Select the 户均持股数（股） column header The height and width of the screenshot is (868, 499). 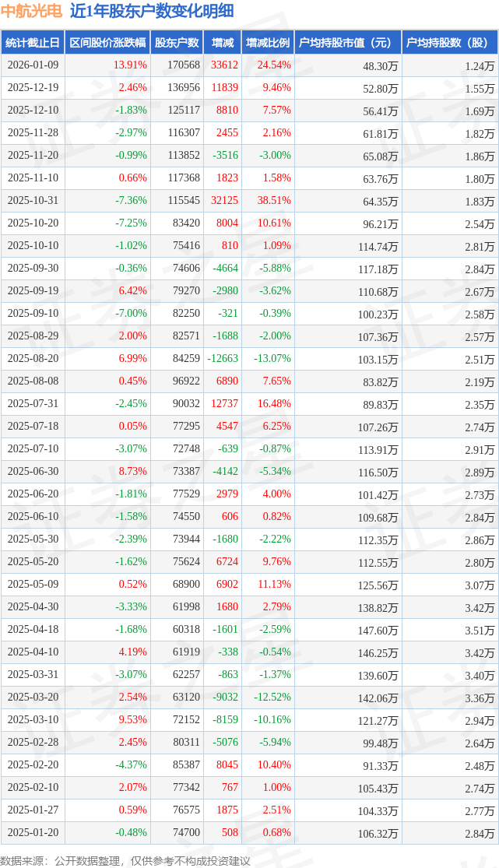coord(450,43)
